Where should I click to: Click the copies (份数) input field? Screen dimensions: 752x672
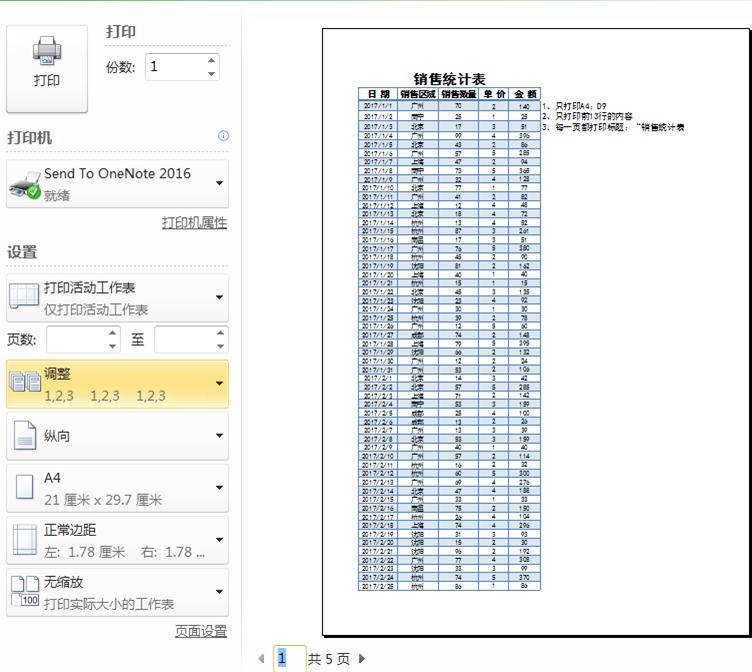click(176, 67)
